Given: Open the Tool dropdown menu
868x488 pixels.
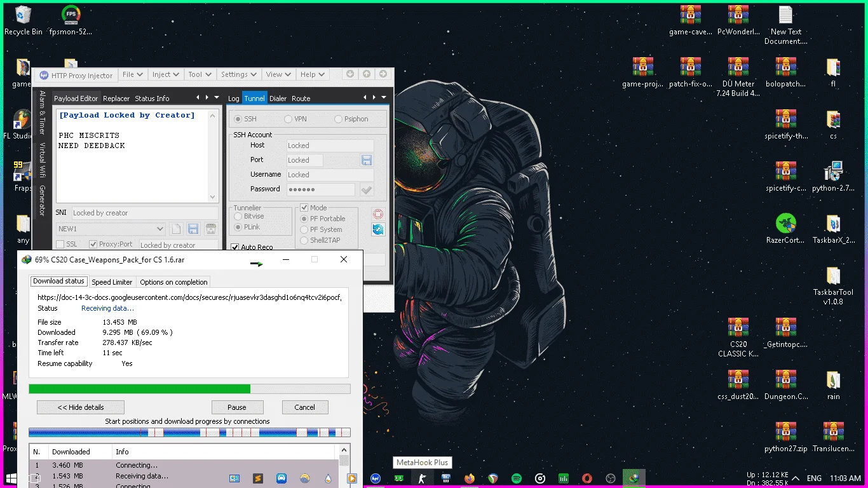Looking at the screenshot, I should pos(200,74).
